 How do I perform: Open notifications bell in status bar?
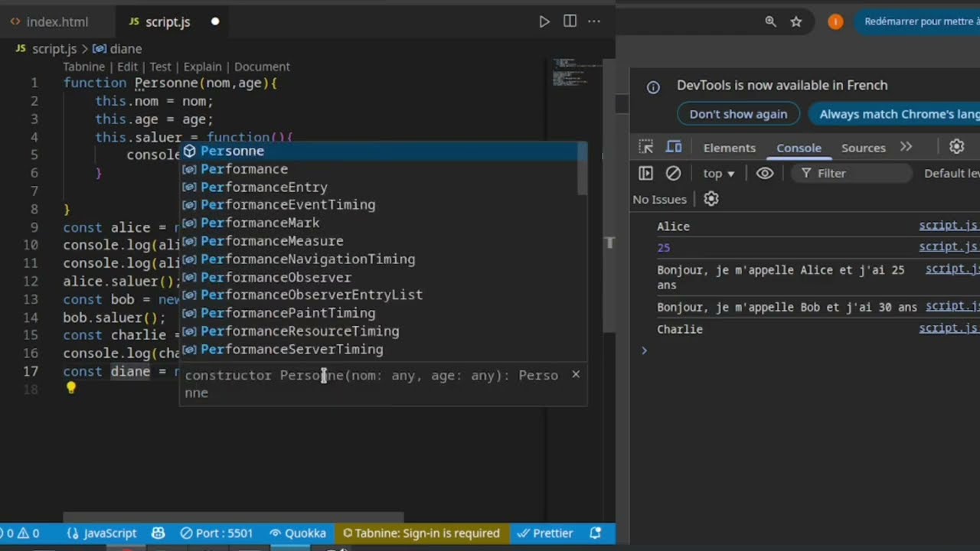point(596,533)
